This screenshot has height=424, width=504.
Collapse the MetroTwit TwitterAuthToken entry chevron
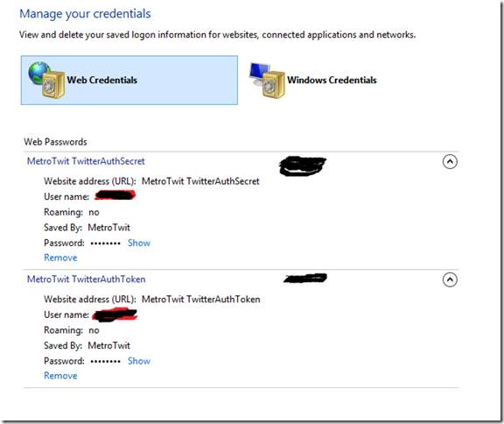click(x=450, y=279)
